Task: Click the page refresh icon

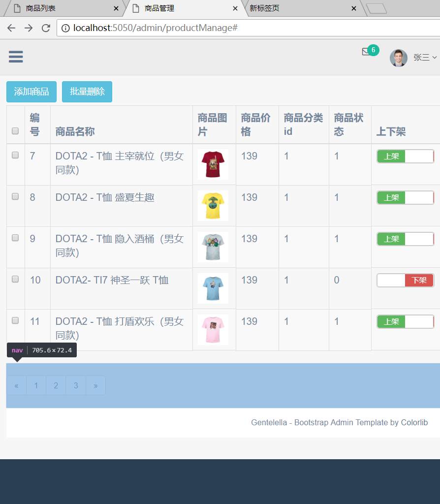Action: 46,28
